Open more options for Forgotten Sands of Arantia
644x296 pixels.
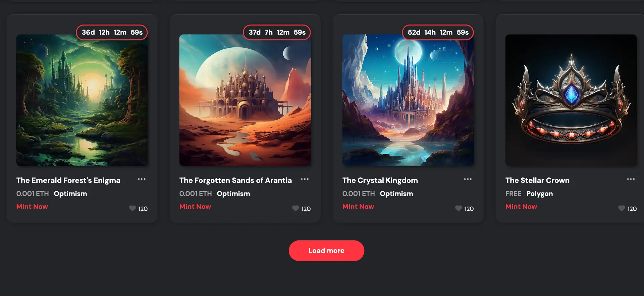305,179
